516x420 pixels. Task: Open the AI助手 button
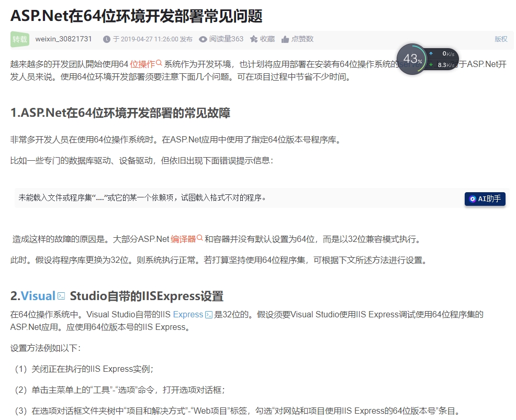tap(485, 199)
